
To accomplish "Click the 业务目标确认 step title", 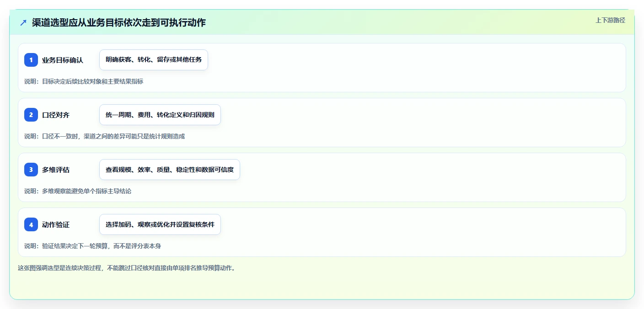I will 63,60.
